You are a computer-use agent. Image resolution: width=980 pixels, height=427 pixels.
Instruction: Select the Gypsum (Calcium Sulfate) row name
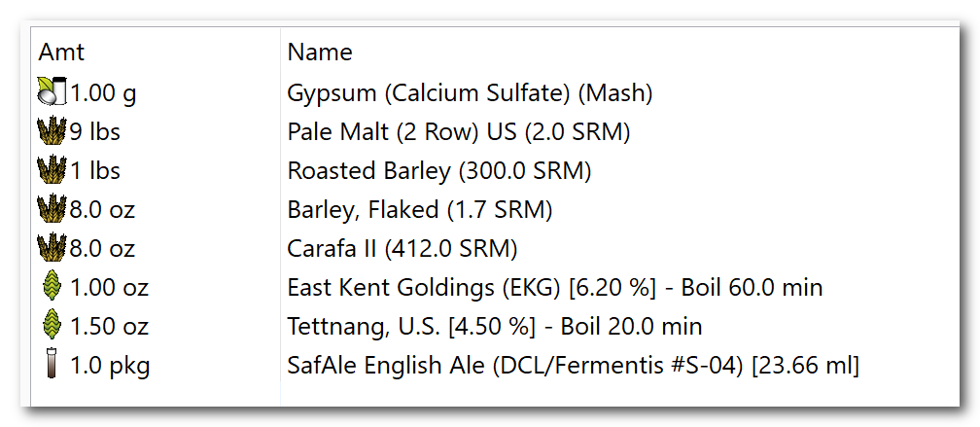(470, 93)
